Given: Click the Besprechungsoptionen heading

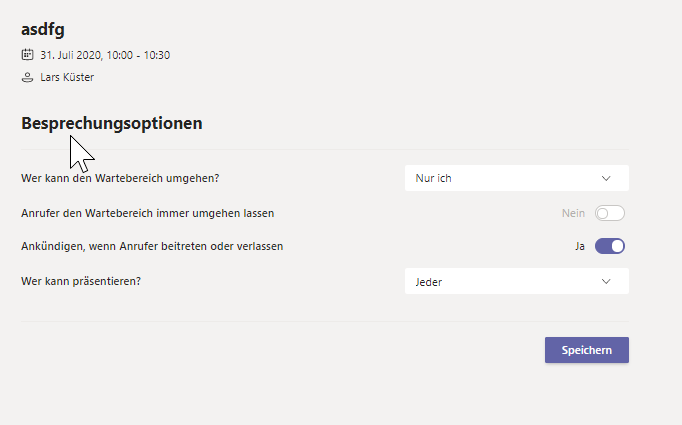Looking at the screenshot, I should [x=112, y=123].
